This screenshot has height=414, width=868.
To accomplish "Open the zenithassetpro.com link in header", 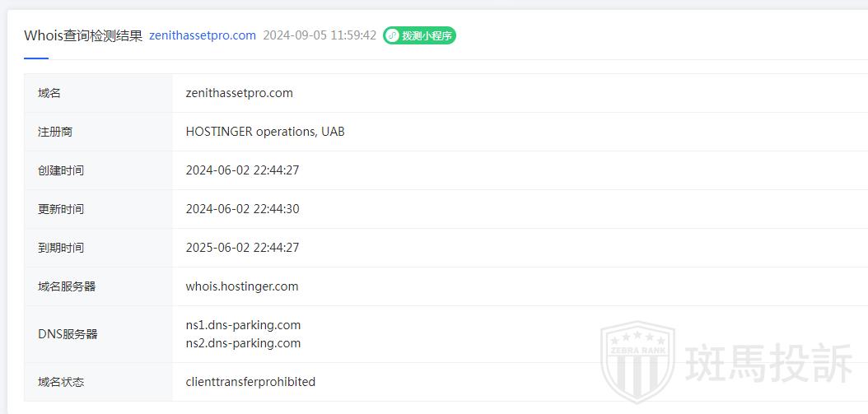I will (203, 35).
